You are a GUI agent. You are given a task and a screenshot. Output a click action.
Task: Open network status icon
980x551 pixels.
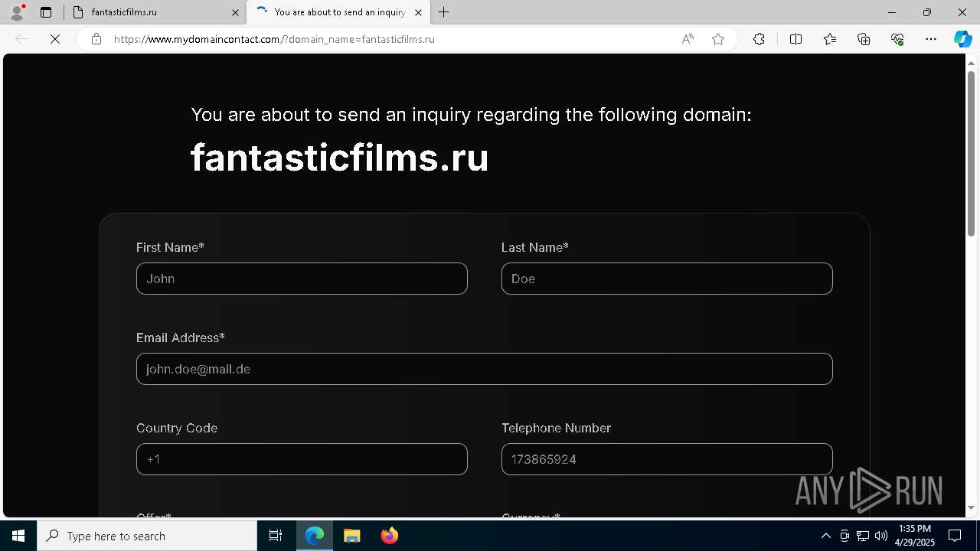click(x=863, y=536)
